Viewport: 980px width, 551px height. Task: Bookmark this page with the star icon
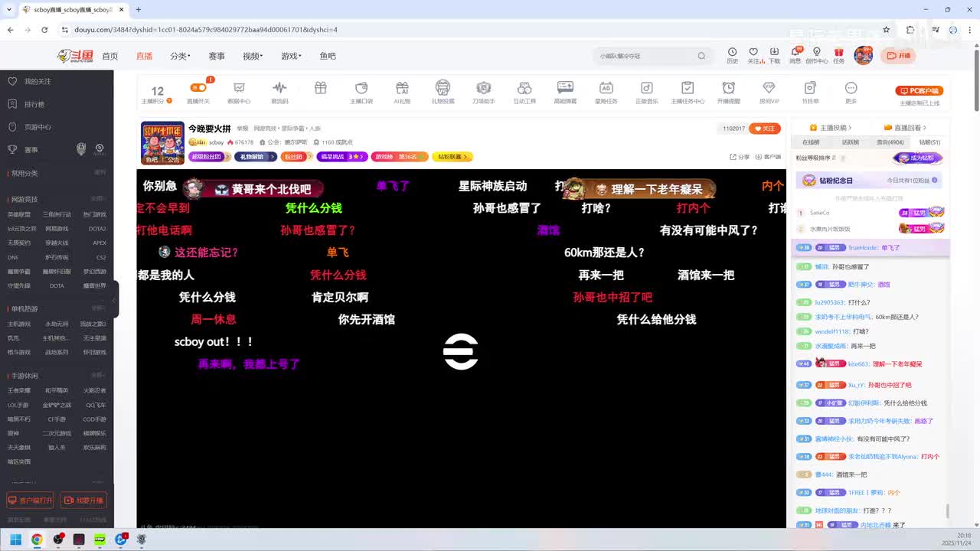tap(887, 30)
